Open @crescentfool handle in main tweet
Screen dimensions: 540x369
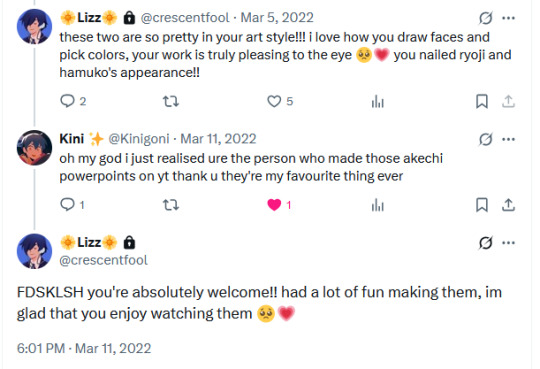(x=103, y=260)
